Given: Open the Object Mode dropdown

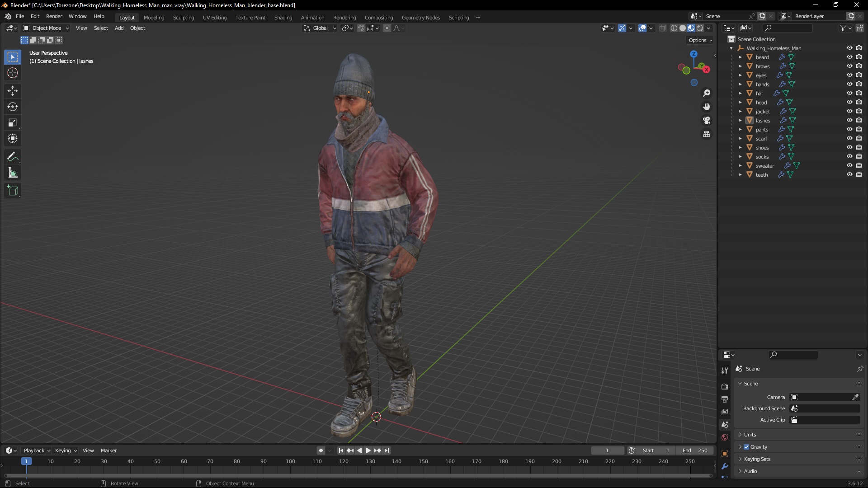Looking at the screenshot, I should pos(46,28).
